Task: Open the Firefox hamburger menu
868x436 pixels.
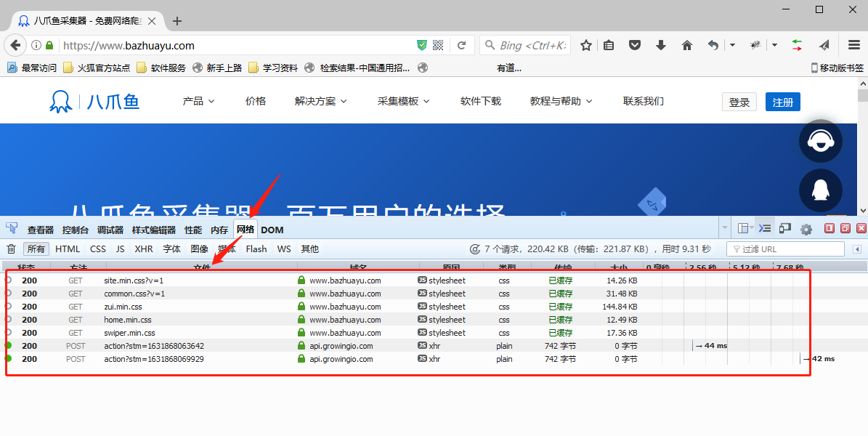Action: 854,46
